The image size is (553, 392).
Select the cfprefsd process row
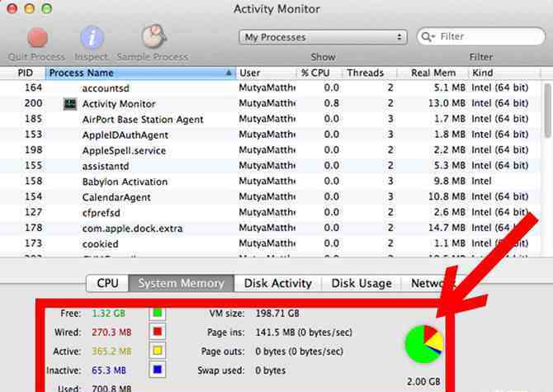pos(270,212)
